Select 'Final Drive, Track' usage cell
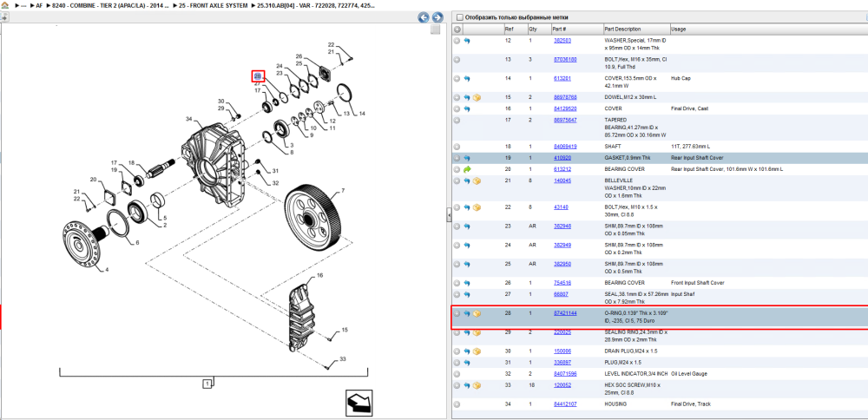This screenshot has width=868, height=420. pyautogui.click(x=691, y=404)
